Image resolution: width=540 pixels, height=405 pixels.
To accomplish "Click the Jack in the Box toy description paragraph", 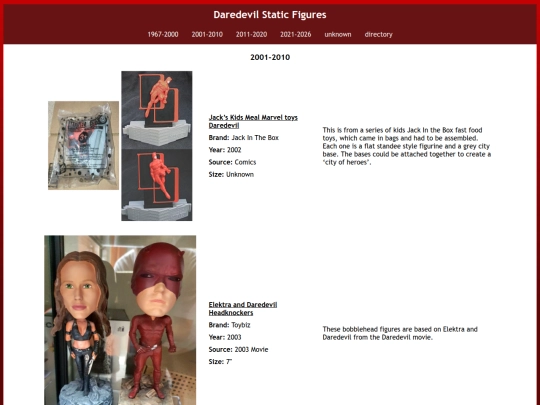I will 407,146.
